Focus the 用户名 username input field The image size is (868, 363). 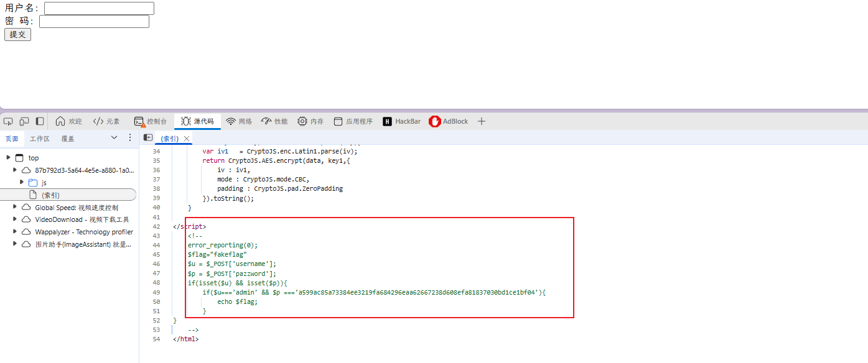(x=99, y=8)
